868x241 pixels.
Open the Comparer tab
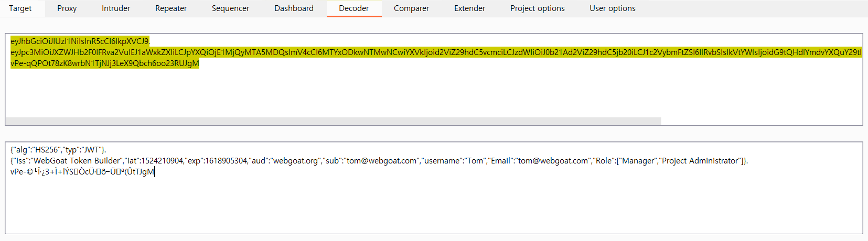pyautogui.click(x=412, y=8)
